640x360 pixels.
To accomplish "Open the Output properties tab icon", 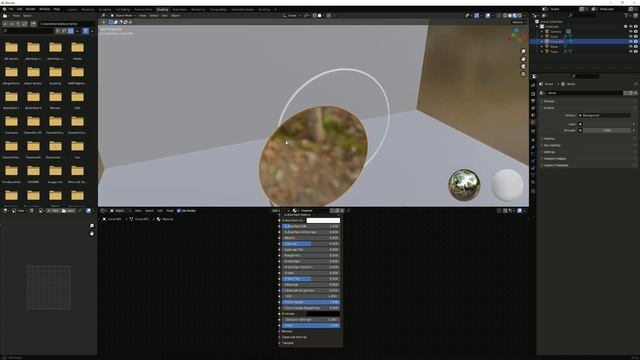I will [533, 101].
